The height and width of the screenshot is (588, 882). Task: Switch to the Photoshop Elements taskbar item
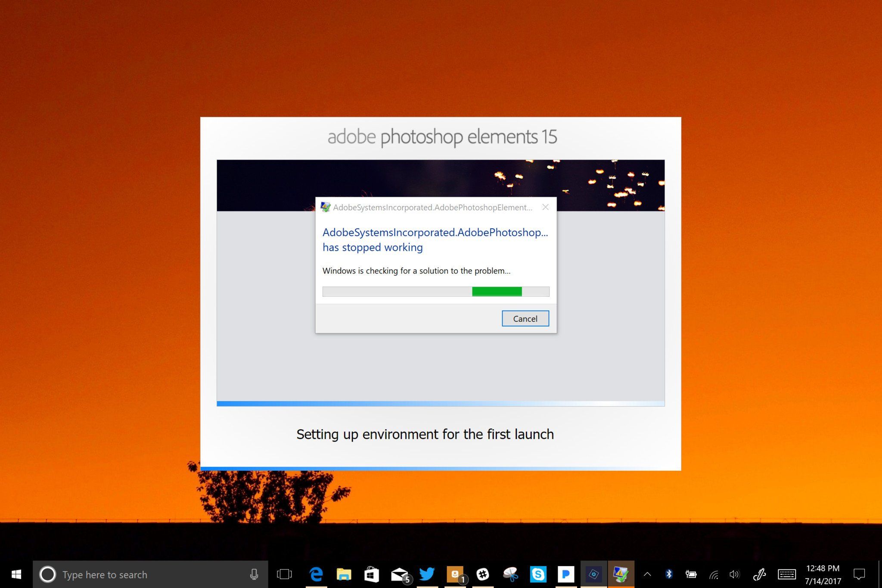point(594,574)
